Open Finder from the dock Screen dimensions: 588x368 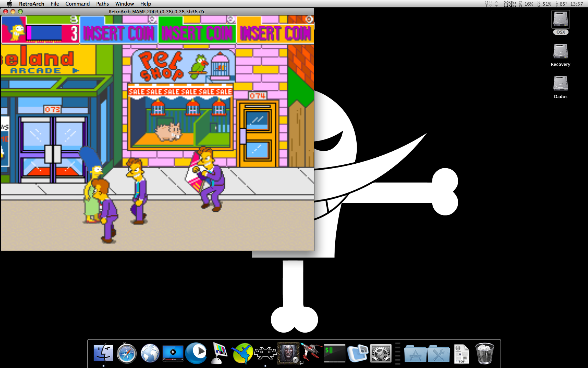(x=103, y=353)
